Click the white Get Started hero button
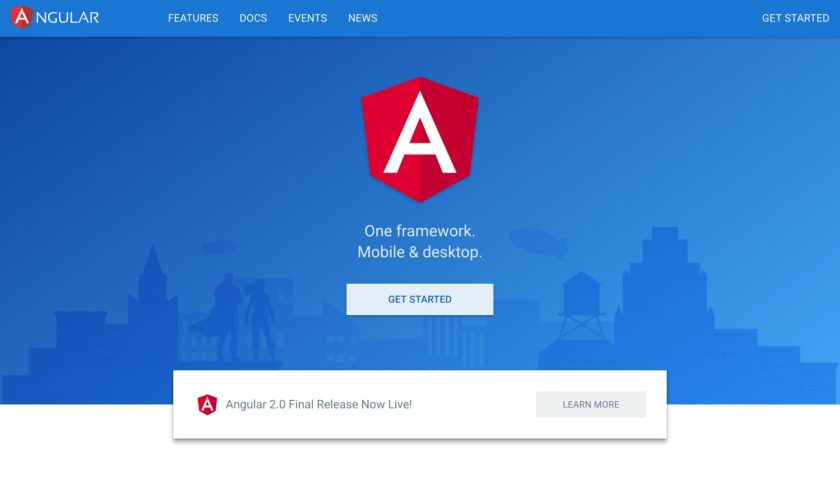This screenshot has width=840, height=500. click(x=420, y=300)
